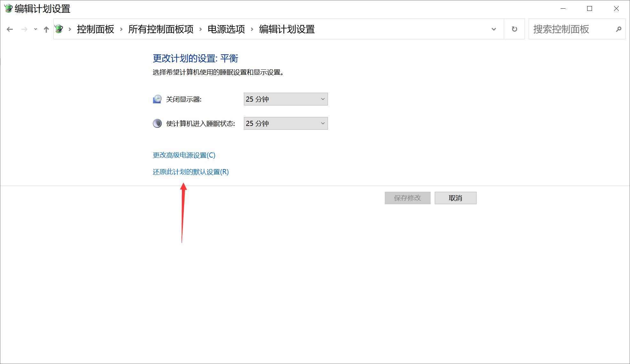The height and width of the screenshot is (364, 630).
Task: Expand chevron after 电源选项
Action: (x=252, y=29)
